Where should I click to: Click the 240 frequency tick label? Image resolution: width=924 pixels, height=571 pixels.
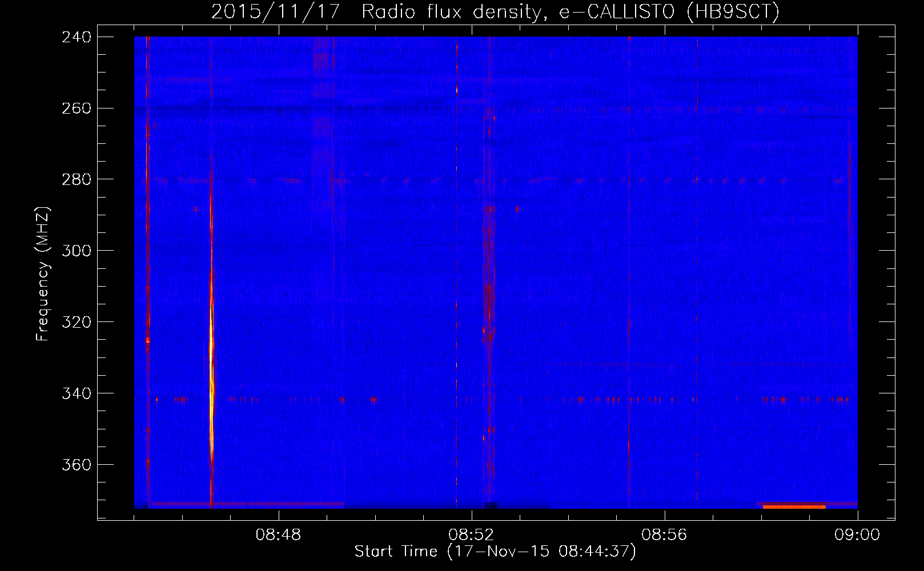tap(77, 37)
